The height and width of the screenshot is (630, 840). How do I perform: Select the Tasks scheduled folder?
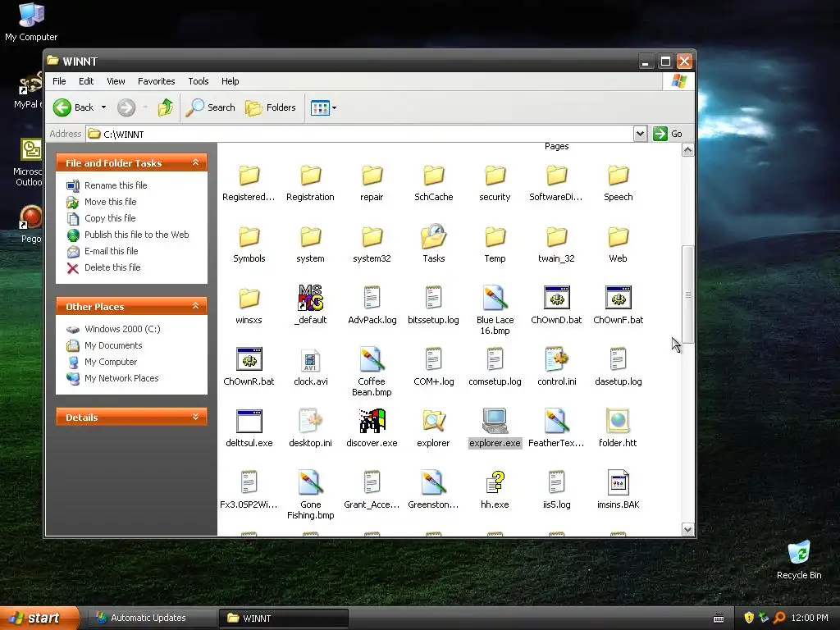(433, 237)
